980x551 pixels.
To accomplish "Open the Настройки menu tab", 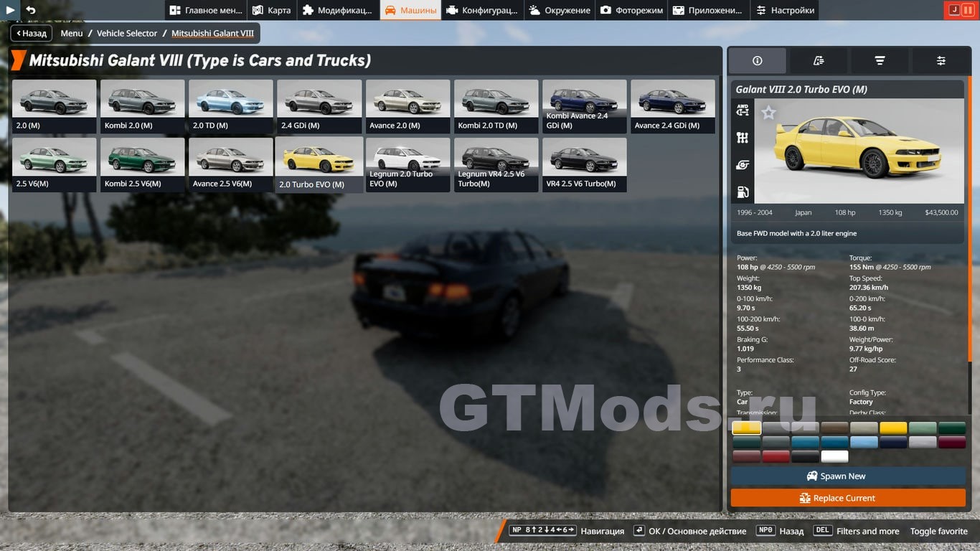I will tap(785, 10).
